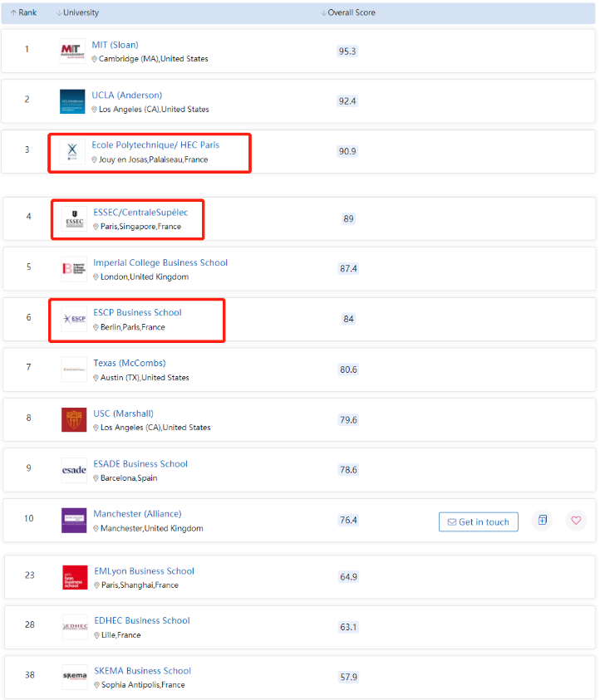Add Manchester (Alliance) to compare list
The image size is (600, 700).
click(x=543, y=520)
